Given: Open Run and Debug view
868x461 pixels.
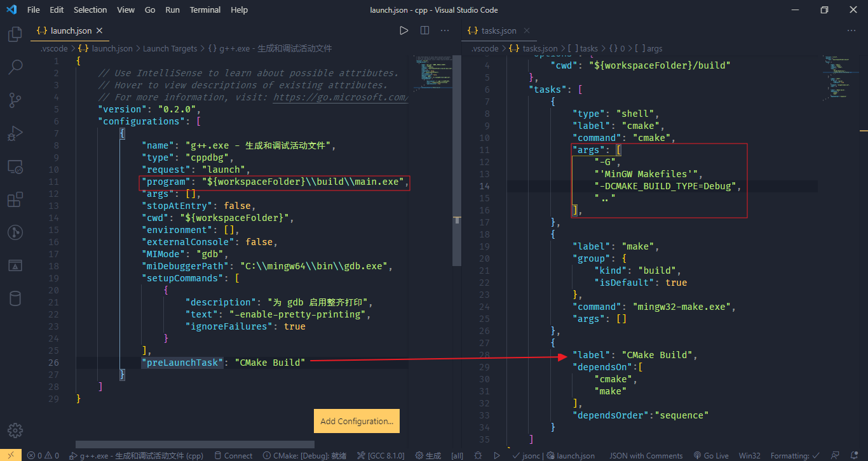Looking at the screenshot, I should pyautogui.click(x=15, y=133).
